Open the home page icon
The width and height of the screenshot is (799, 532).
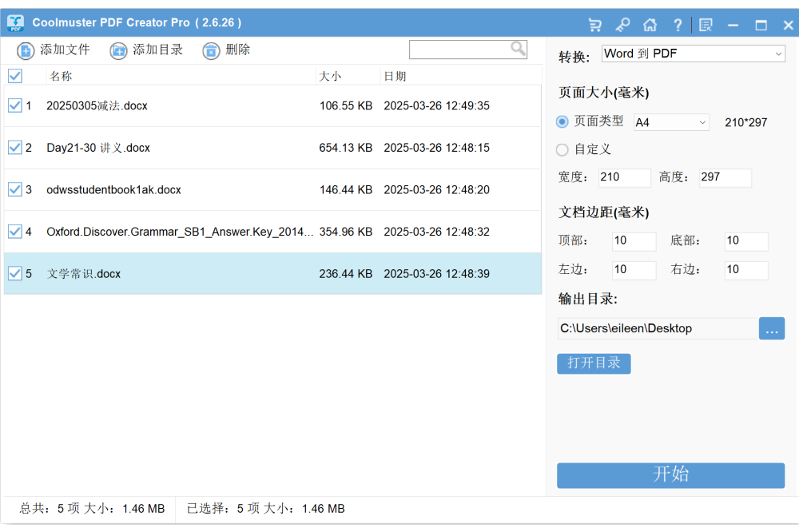650,25
